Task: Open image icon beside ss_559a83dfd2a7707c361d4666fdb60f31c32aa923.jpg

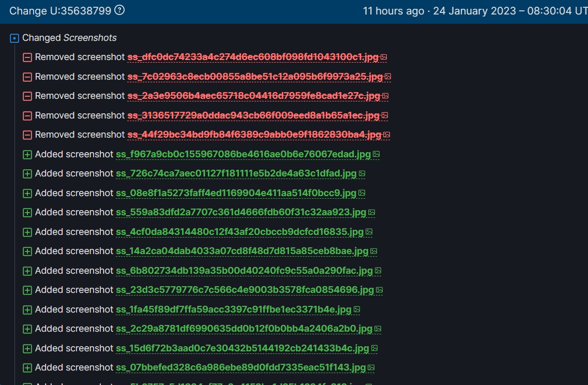Action: point(371,213)
